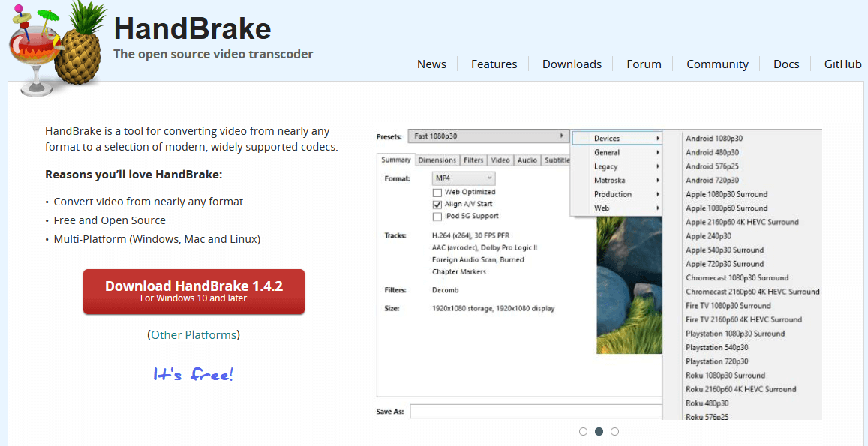Click the HandBrake title heading
This screenshot has width=868, height=446.
192,28
